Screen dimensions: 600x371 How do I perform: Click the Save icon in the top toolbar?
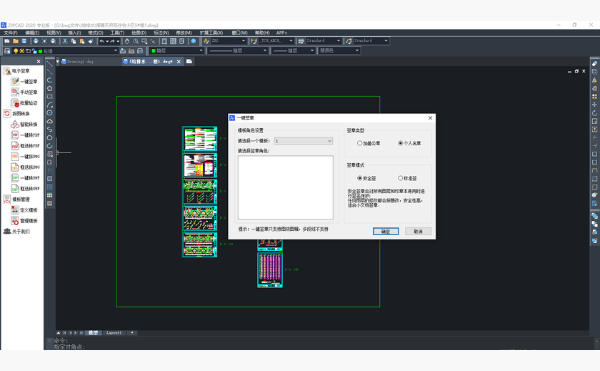(24, 41)
